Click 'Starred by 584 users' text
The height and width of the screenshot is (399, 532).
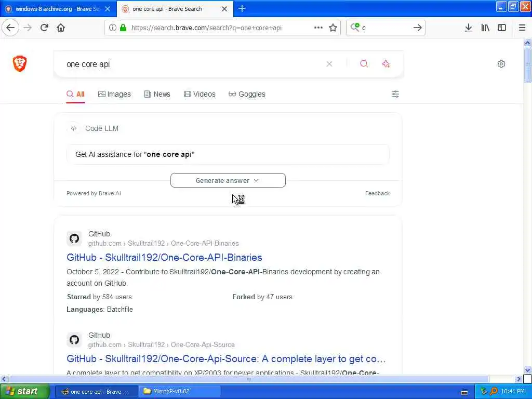(x=99, y=297)
